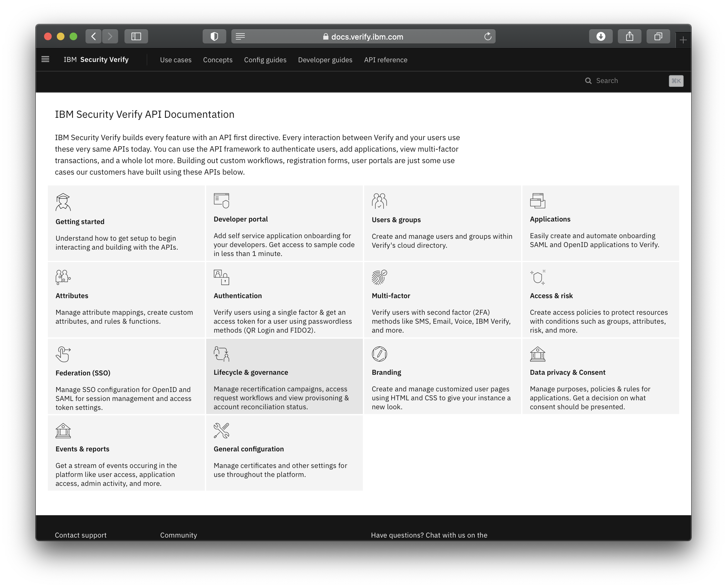
Task: Open the Lifecycle & governance card
Action: point(284,376)
